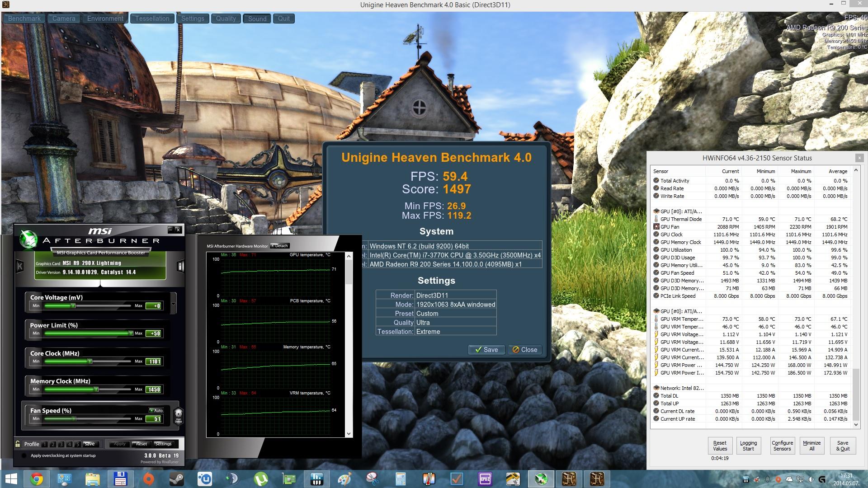Open the Afterburner information i button

180,266
